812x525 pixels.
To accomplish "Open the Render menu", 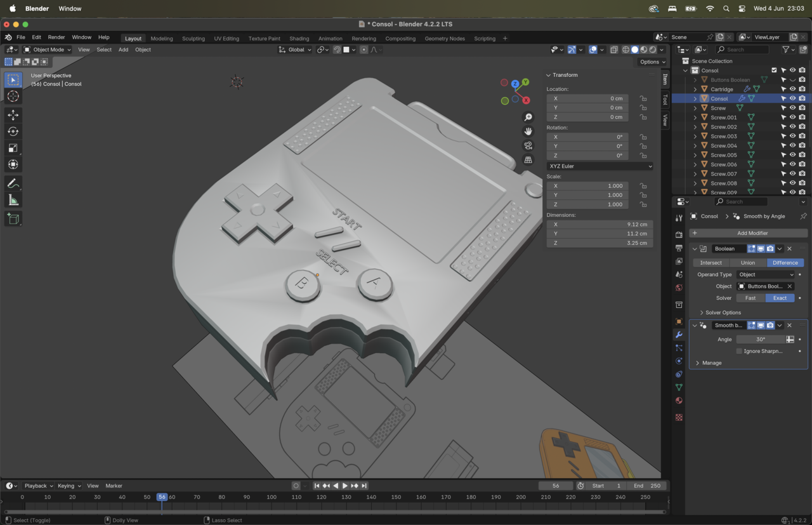I will click(56, 37).
